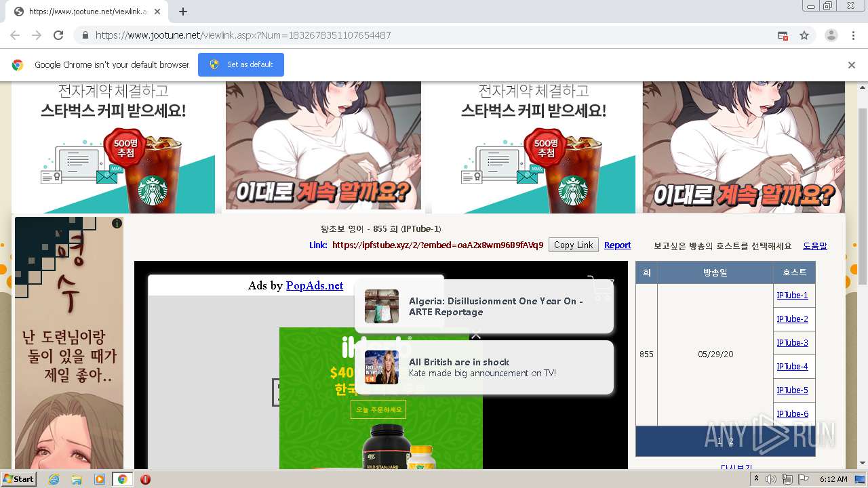Open the All British are in shock ad

[x=484, y=367]
